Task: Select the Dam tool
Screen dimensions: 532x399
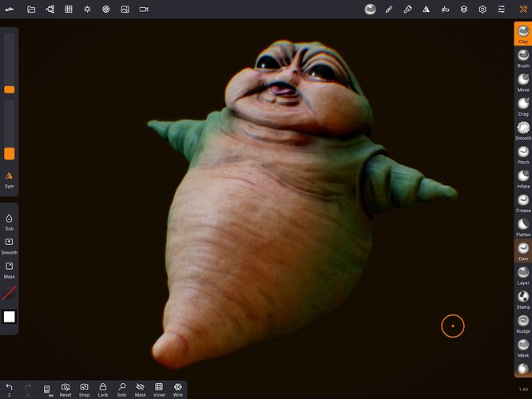Action: (x=523, y=251)
